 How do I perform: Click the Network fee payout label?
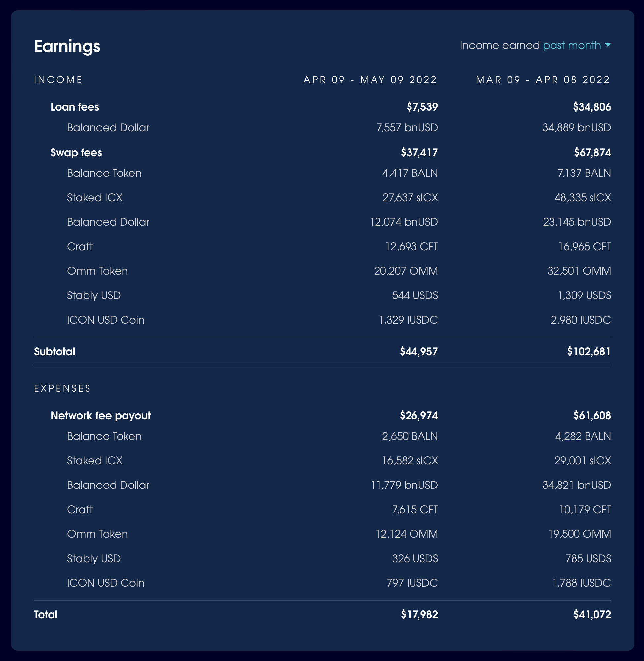pyautogui.click(x=100, y=416)
